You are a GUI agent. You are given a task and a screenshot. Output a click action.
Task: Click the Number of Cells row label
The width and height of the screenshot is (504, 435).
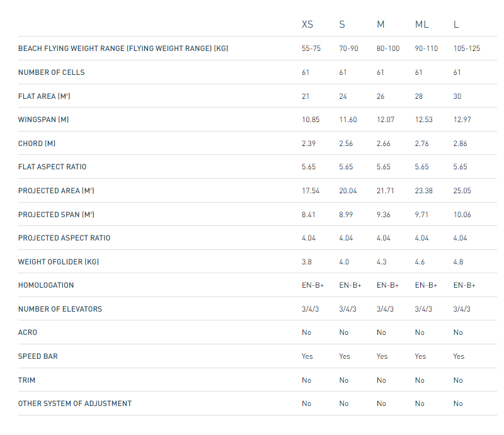(x=51, y=72)
